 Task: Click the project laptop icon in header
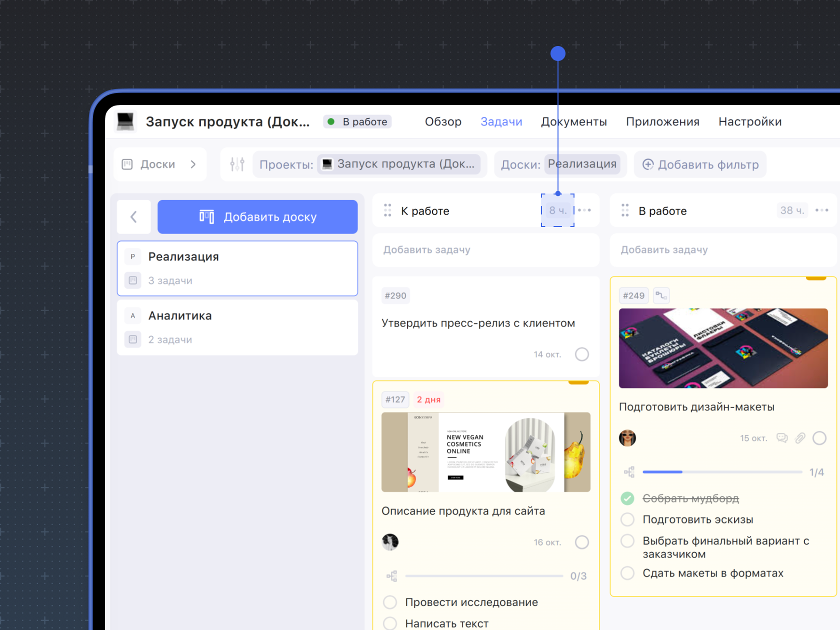point(125,121)
